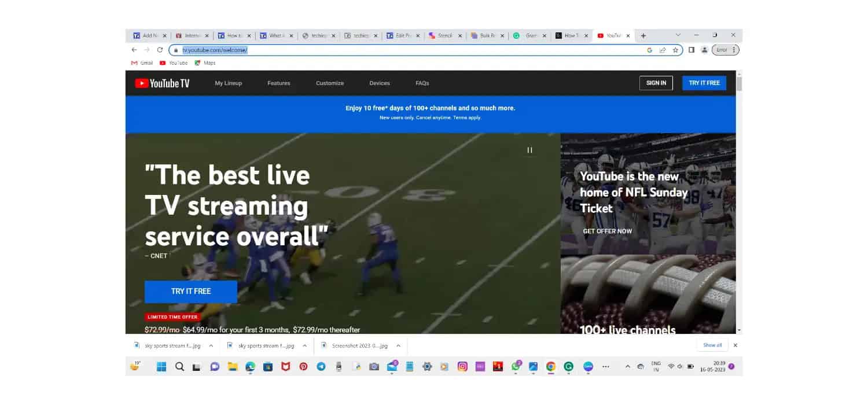Screen dimensions: 868x405
Task: Switch to the 'Interne' tab
Action: [x=192, y=36]
